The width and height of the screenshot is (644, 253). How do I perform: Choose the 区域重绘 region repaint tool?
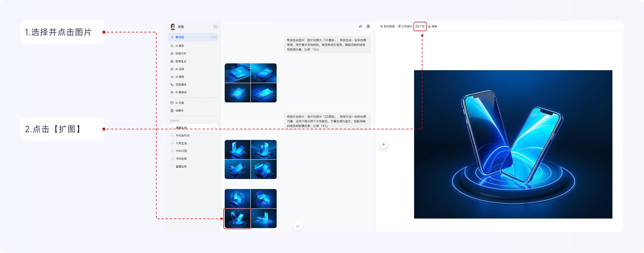pos(405,26)
